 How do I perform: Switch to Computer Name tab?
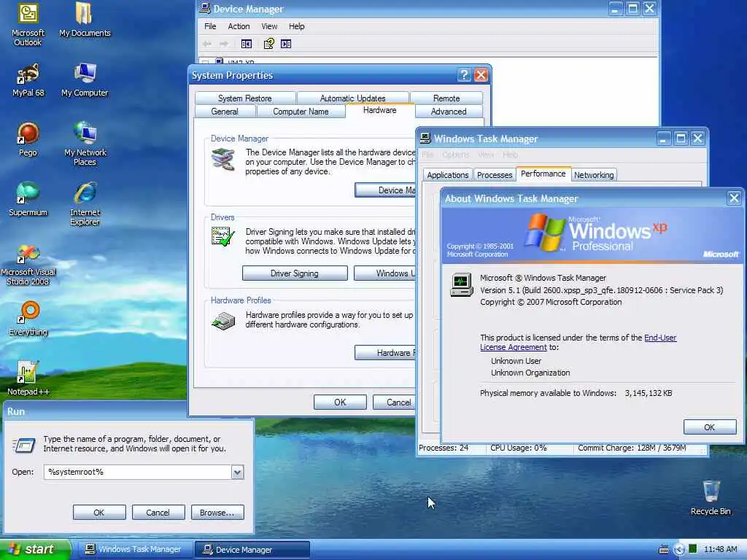301,112
